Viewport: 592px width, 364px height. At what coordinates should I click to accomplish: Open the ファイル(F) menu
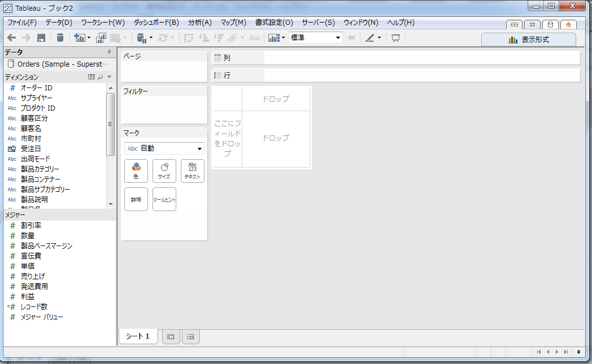[x=22, y=23]
